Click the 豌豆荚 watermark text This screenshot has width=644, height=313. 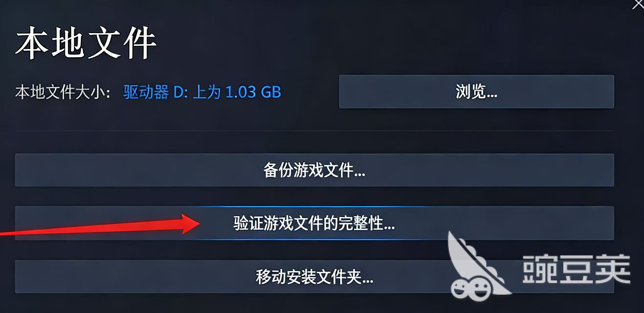click(576, 269)
